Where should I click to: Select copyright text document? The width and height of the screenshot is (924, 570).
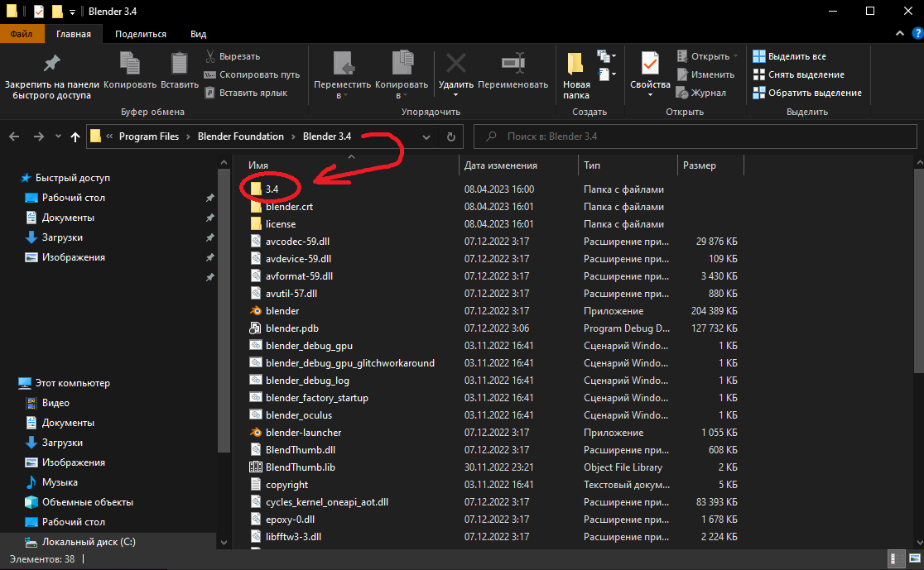[286, 485]
